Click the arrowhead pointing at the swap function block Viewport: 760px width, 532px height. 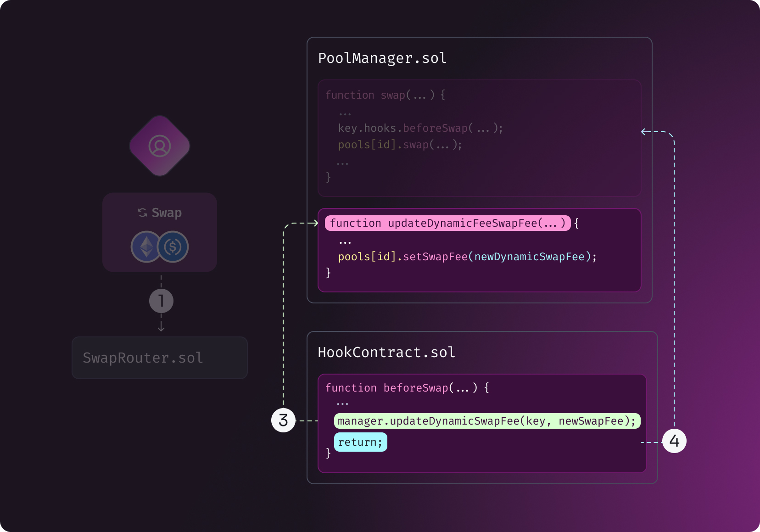click(644, 132)
